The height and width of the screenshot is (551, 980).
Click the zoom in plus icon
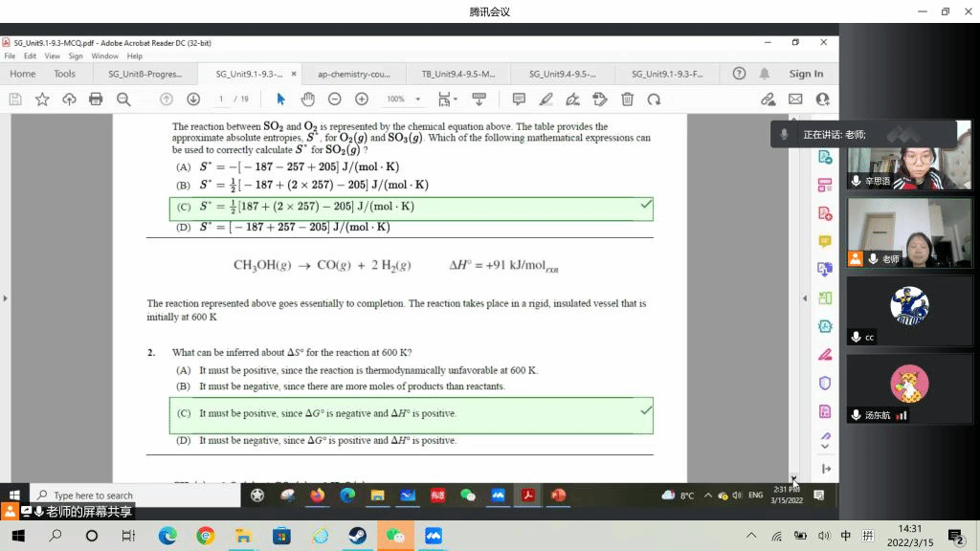(x=362, y=99)
